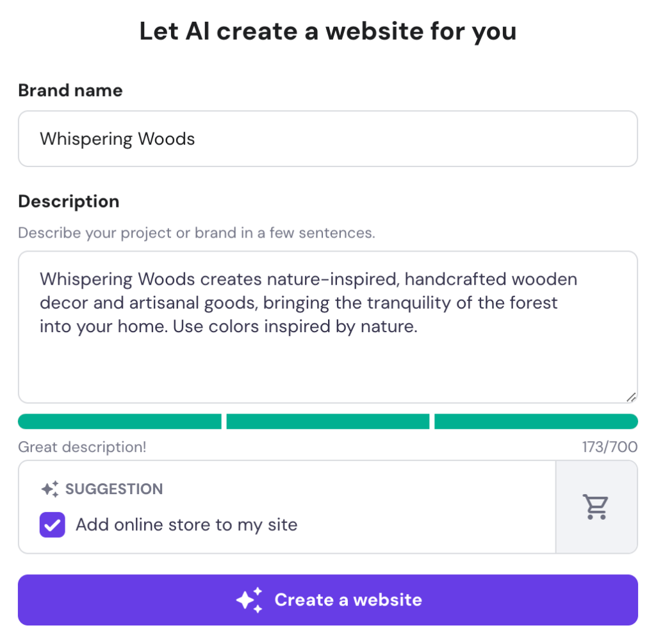Toggle the online store suggestion checkbox
The height and width of the screenshot is (644, 656).
pos(52,524)
